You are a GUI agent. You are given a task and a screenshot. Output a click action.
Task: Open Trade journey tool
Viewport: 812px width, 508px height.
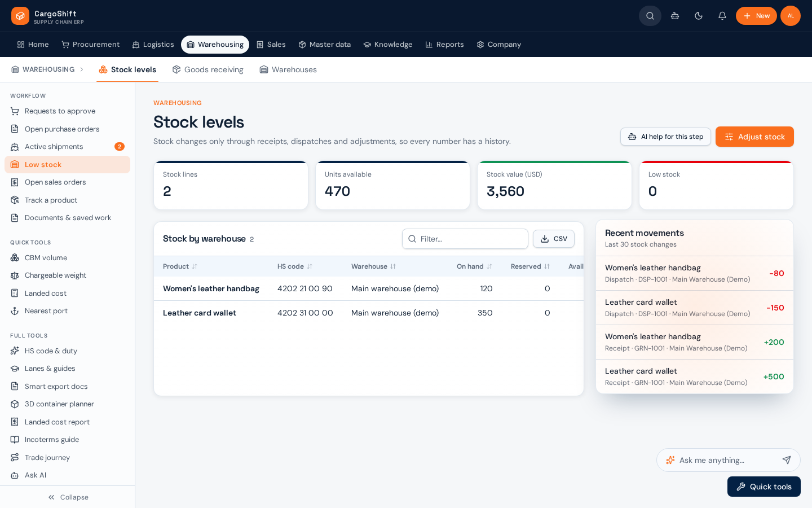68,458
